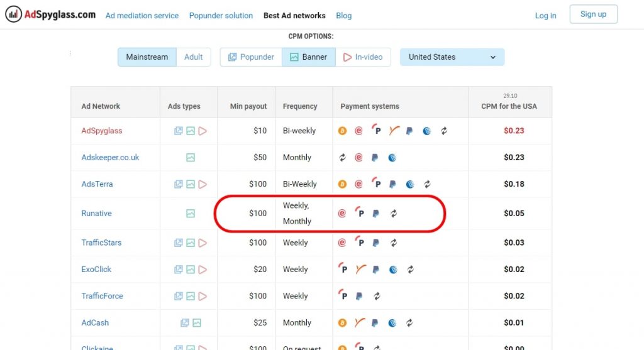This screenshot has height=350, width=644.
Task: Click the Frequency column header
Action: (300, 106)
